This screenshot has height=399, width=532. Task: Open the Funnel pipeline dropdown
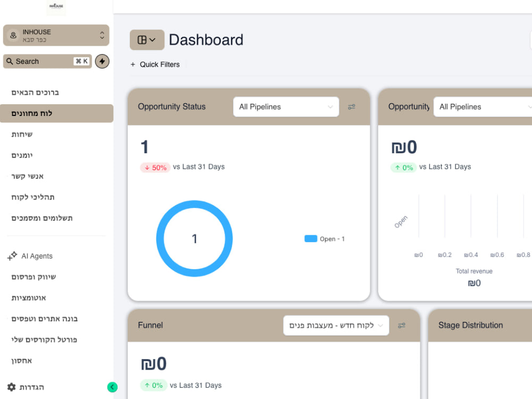click(336, 326)
